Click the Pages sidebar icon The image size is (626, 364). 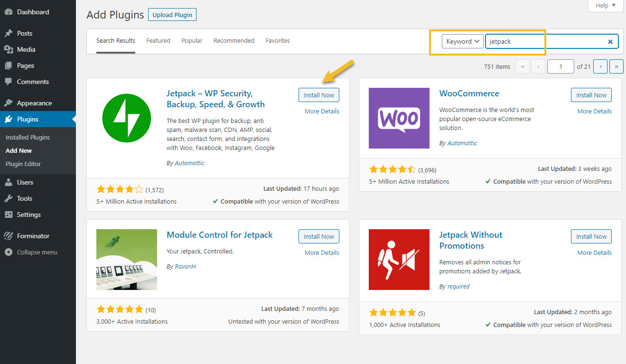[x=8, y=65]
